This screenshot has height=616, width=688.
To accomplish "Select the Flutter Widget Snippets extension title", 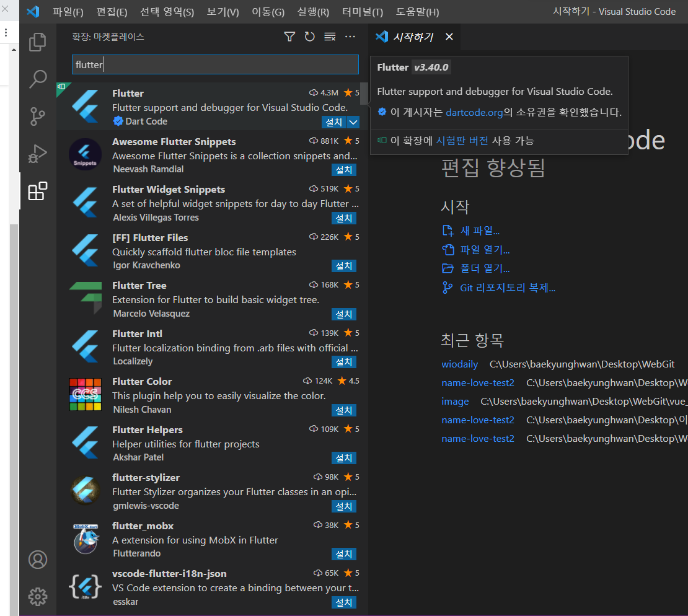I will point(169,190).
